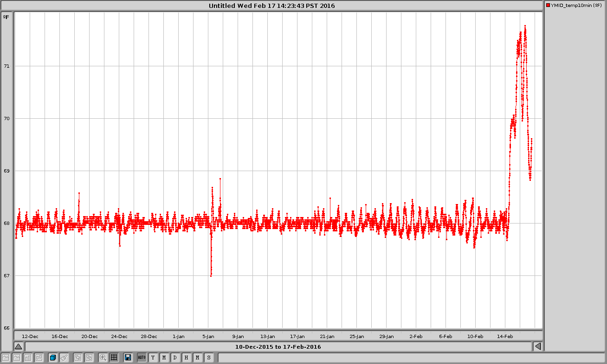Set time span to S (second)

tap(208, 358)
